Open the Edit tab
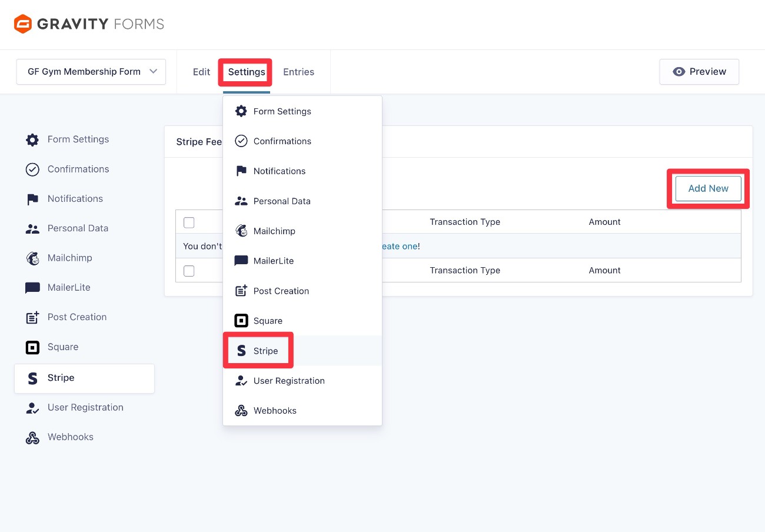This screenshot has width=765, height=532. tap(201, 71)
